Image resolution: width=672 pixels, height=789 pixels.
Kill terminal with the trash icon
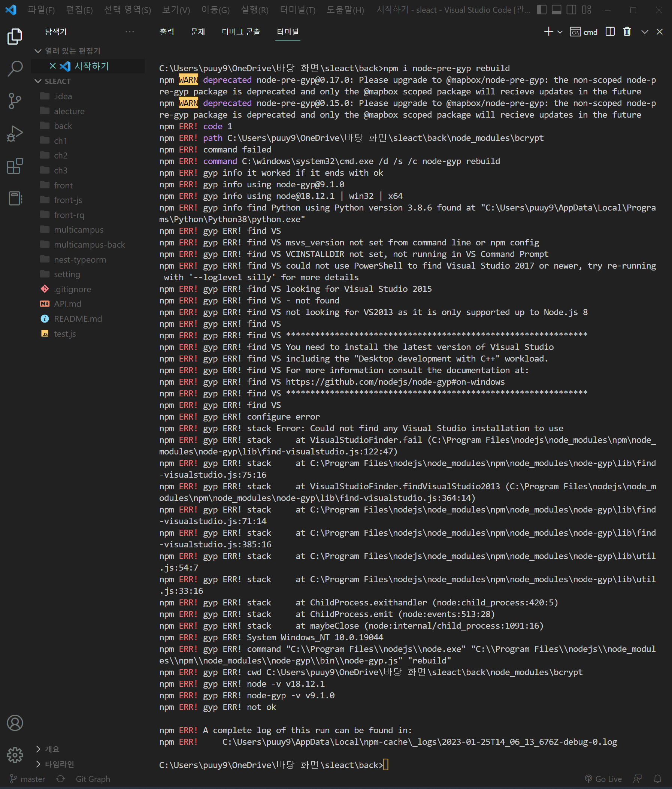pos(627,31)
